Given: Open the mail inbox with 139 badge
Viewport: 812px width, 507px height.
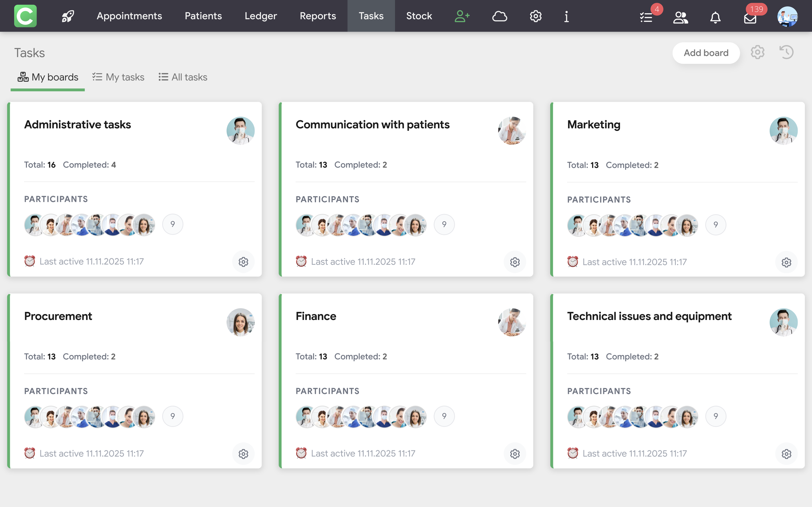Looking at the screenshot, I should (x=750, y=18).
